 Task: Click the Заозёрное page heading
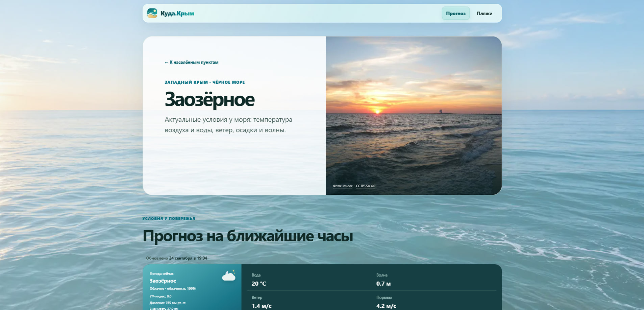209,99
